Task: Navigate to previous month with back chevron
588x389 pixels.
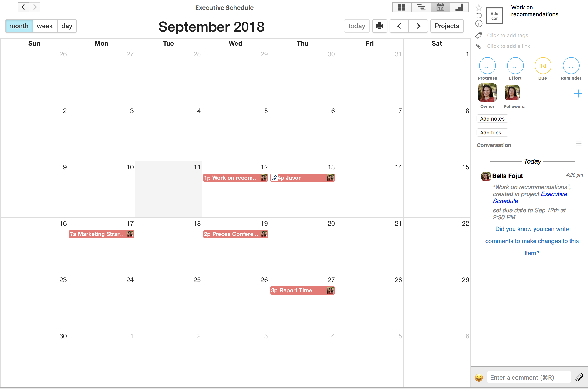Action: point(399,26)
